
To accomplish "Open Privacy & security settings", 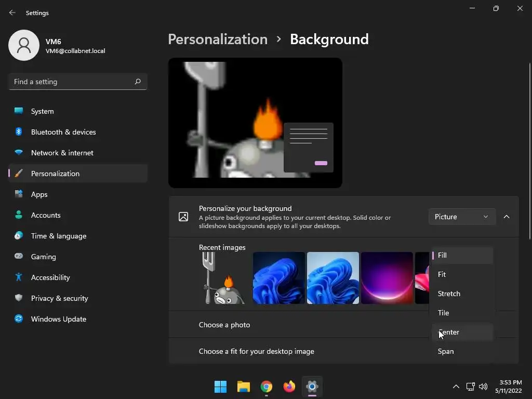I will click(x=78, y=298).
